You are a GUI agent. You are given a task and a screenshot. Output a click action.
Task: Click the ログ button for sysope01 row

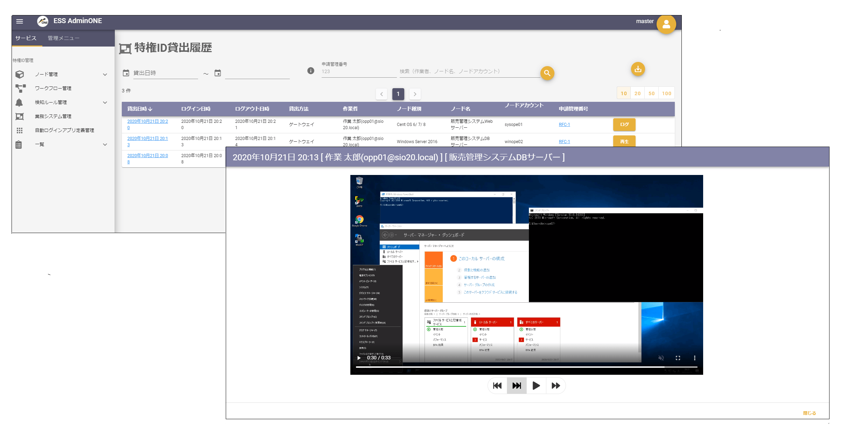coord(624,125)
